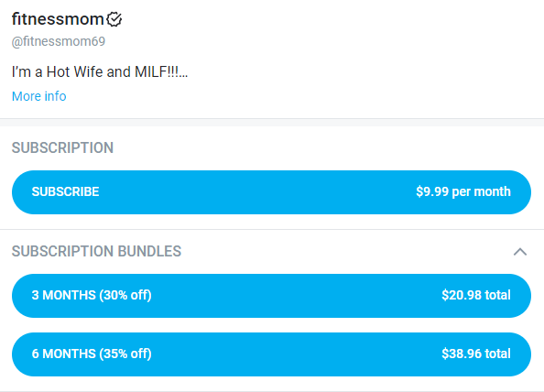
Task: Click the word BUNDLES in the header
Action: 149,251
